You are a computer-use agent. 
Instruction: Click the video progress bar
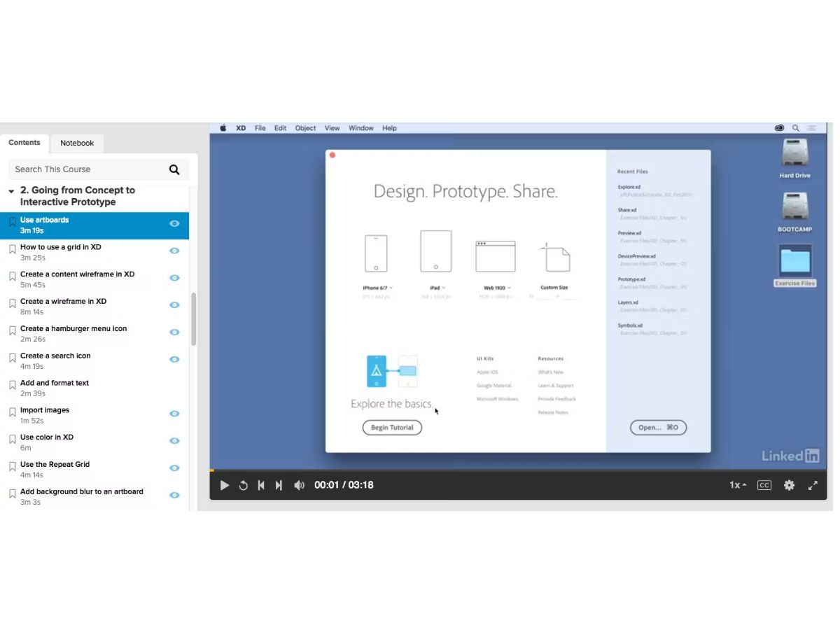tap(518, 470)
